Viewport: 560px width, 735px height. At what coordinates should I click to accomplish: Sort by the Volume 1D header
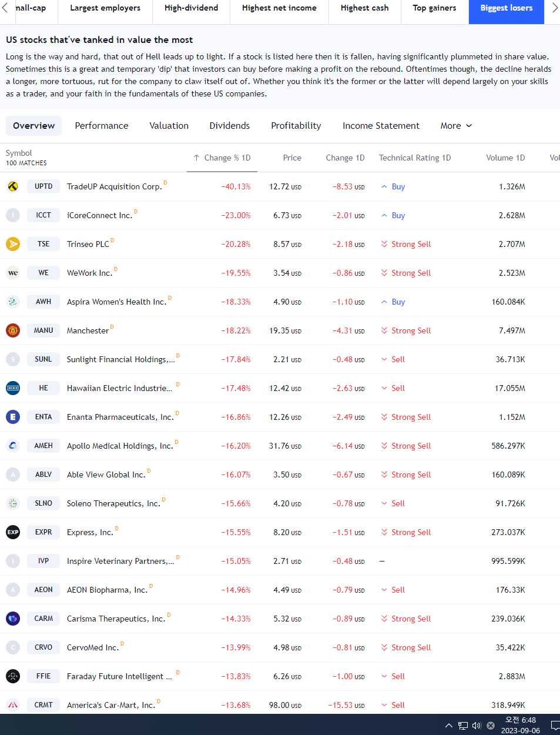(505, 158)
